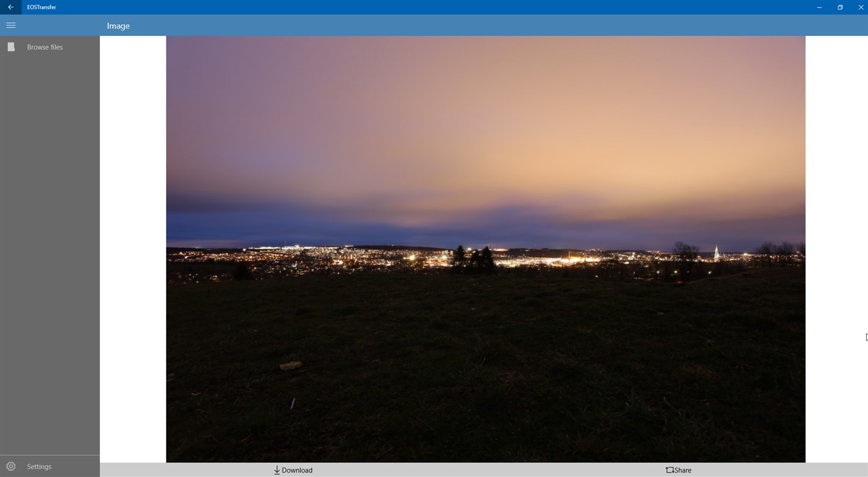Tap the hamburger icon to collapse the sidebar
This screenshot has width=868, height=477.
point(11,25)
